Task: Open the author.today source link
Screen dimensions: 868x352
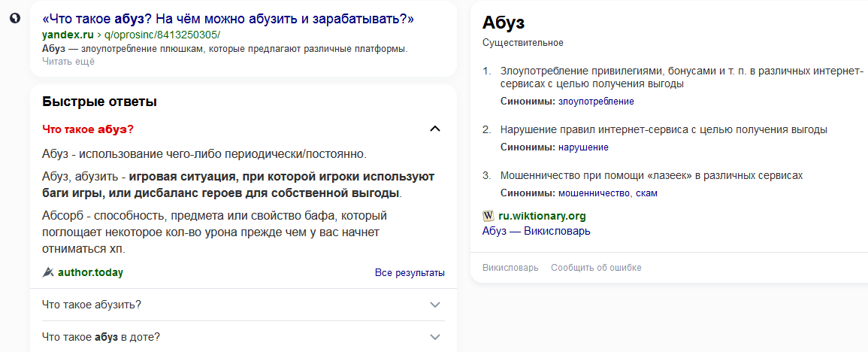Action: (90, 272)
